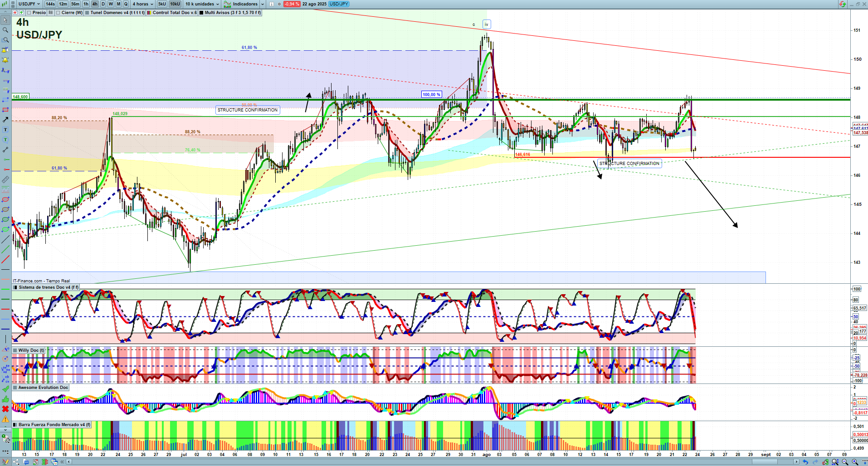
Task: Click Control Total Doc color swatch
Action: click(149, 13)
